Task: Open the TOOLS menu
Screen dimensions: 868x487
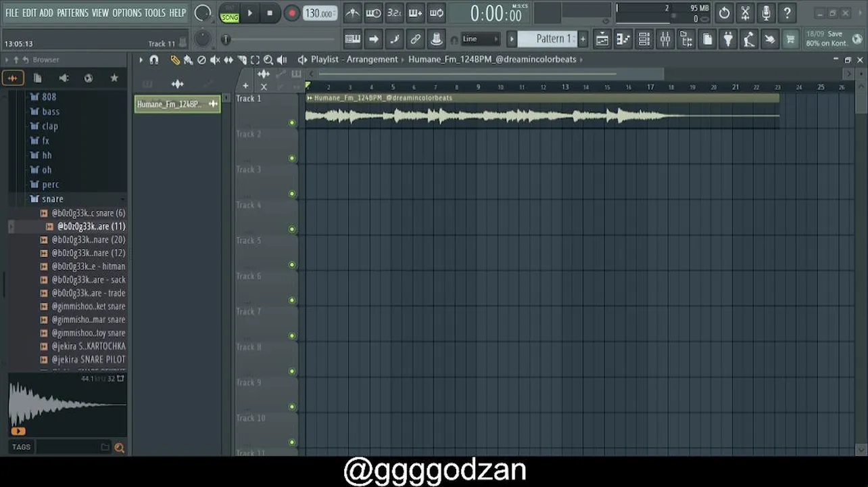Action: (155, 13)
